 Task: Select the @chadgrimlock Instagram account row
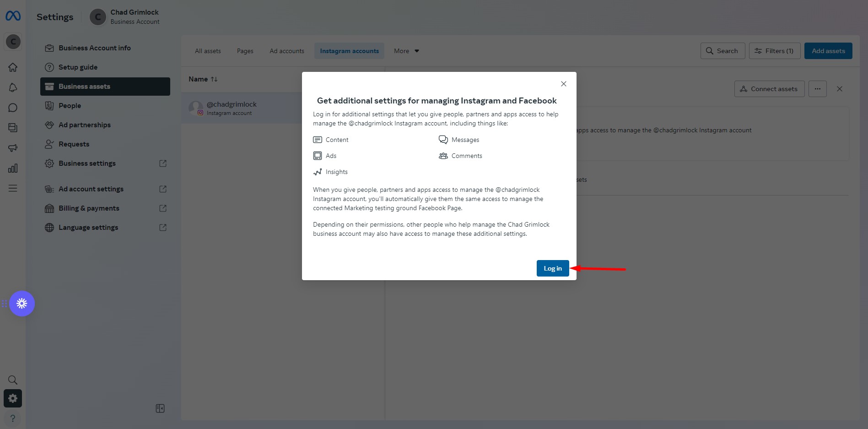pos(242,108)
